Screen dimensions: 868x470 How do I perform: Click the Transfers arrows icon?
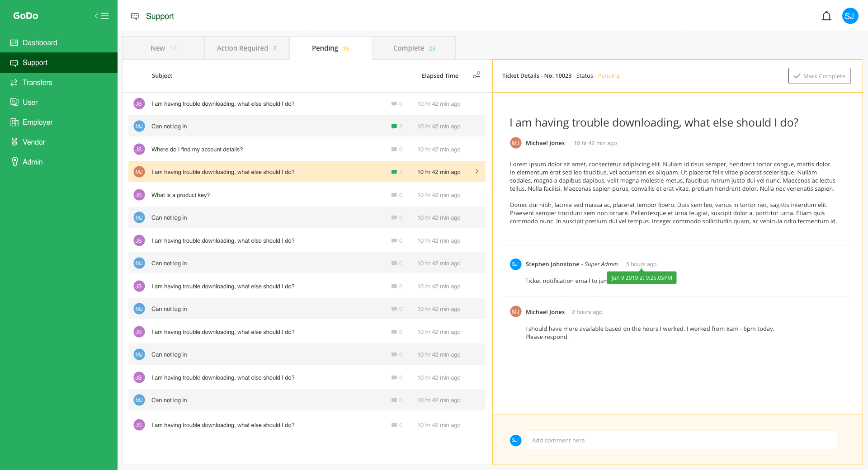14,82
